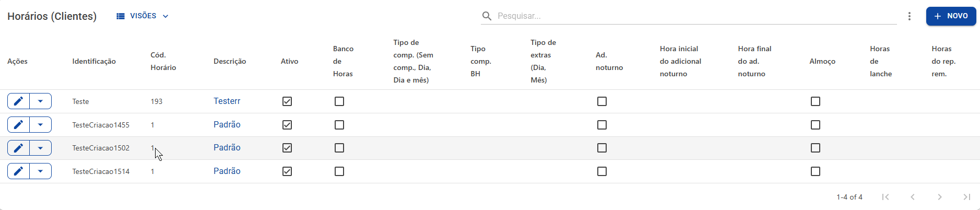980x210 pixels.
Task: Sort by Identificação column header
Action: (x=94, y=62)
